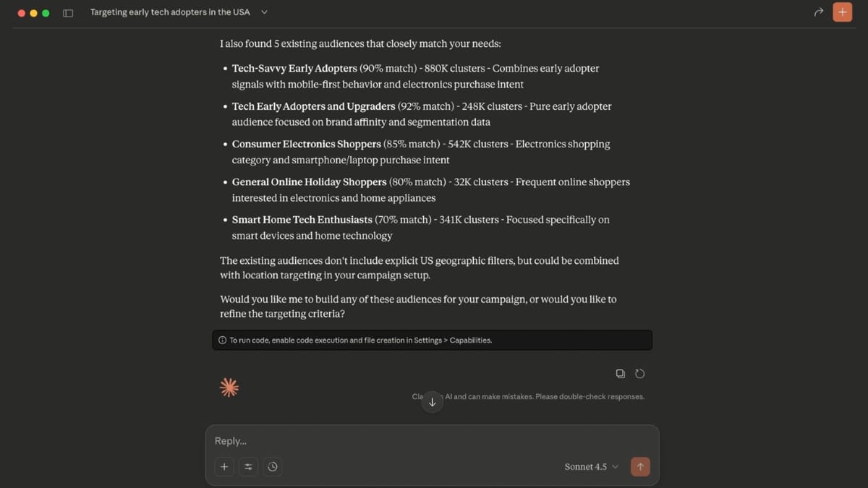The width and height of the screenshot is (868, 488).
Task: Attach a file with the plus icon
Action: pos(224,466)
